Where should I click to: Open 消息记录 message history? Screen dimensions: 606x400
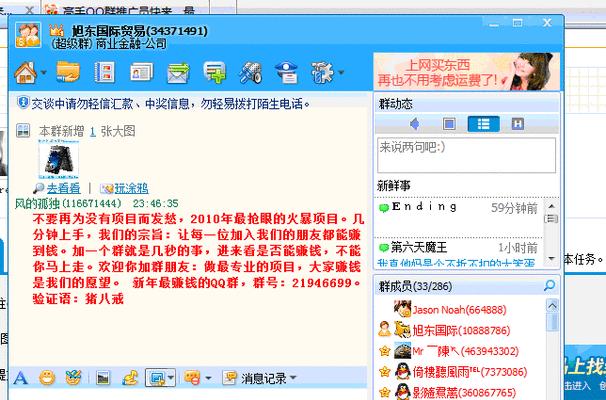264,378
